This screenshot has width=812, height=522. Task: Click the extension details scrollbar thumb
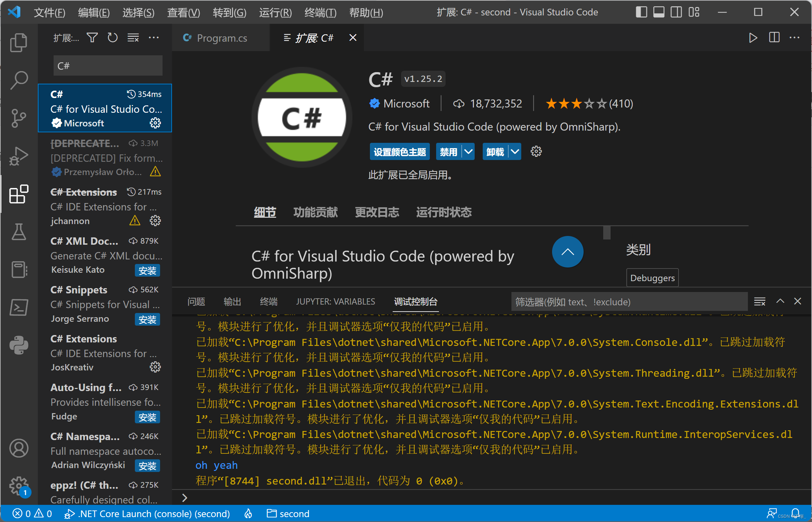pos(607,232)
